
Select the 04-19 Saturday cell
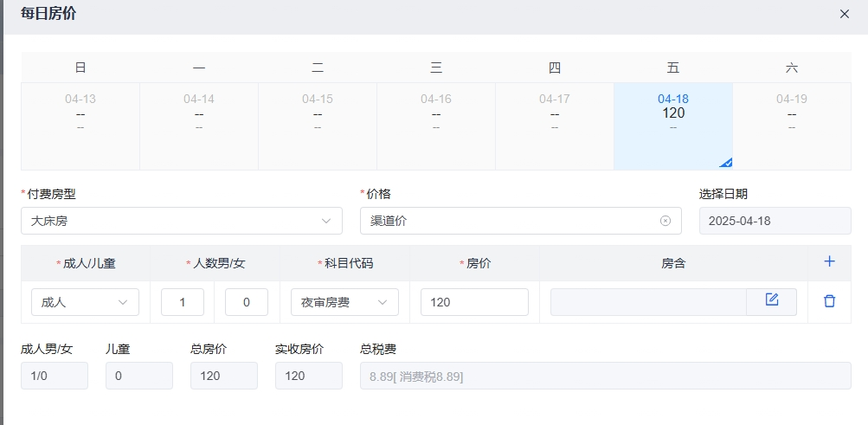click(791, 126)
